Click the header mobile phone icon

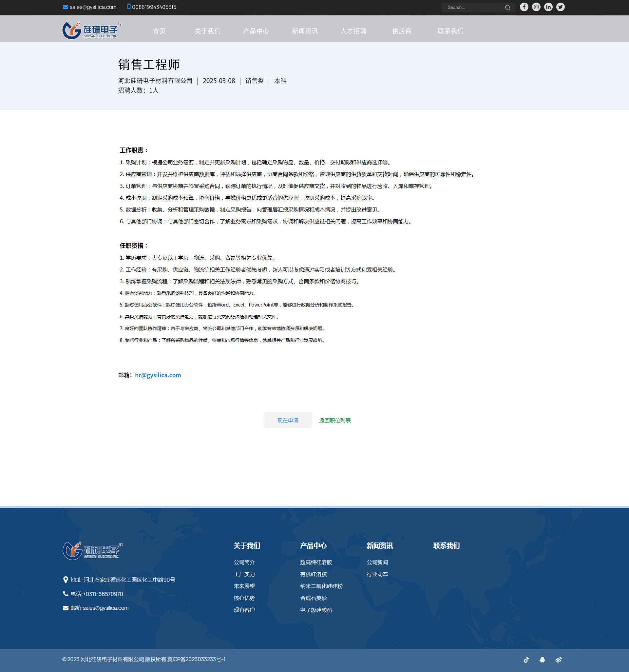pos(129,7)
